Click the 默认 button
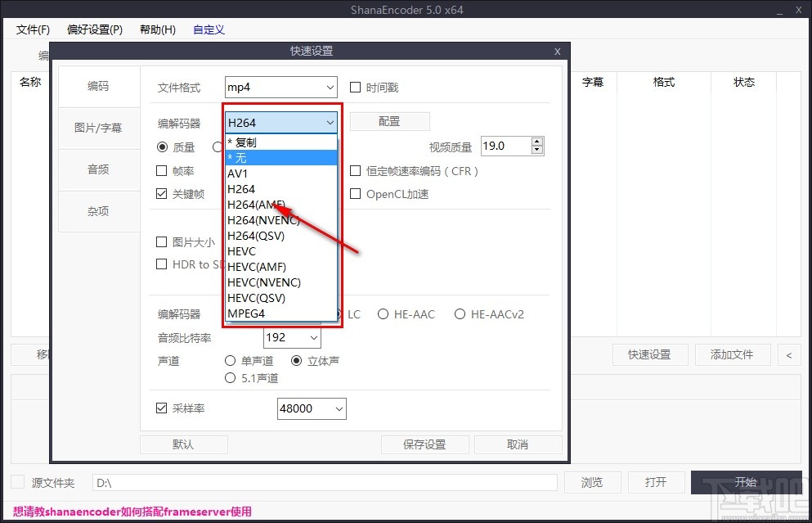 pos(183,444)
